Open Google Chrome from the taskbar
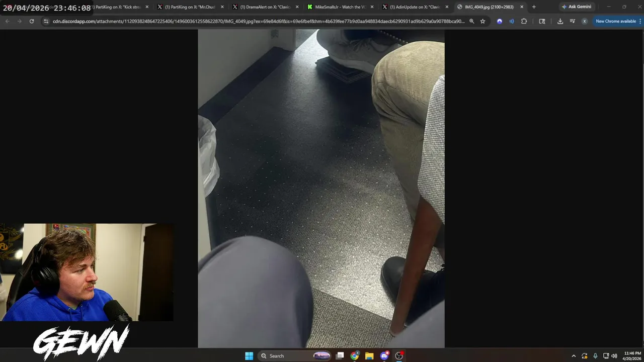 pyautogui.click(x=355, y=356)
